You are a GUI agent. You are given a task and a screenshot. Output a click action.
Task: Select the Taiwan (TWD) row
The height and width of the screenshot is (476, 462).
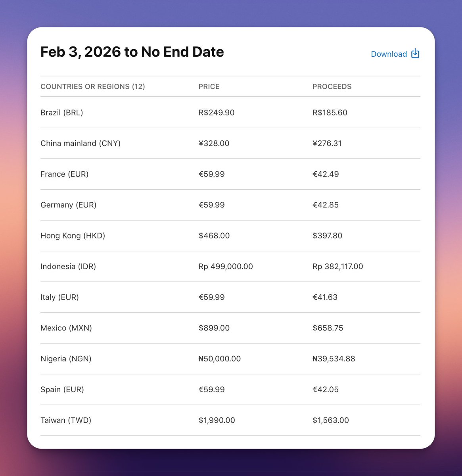pyautogui.click(x=66, y=420)
